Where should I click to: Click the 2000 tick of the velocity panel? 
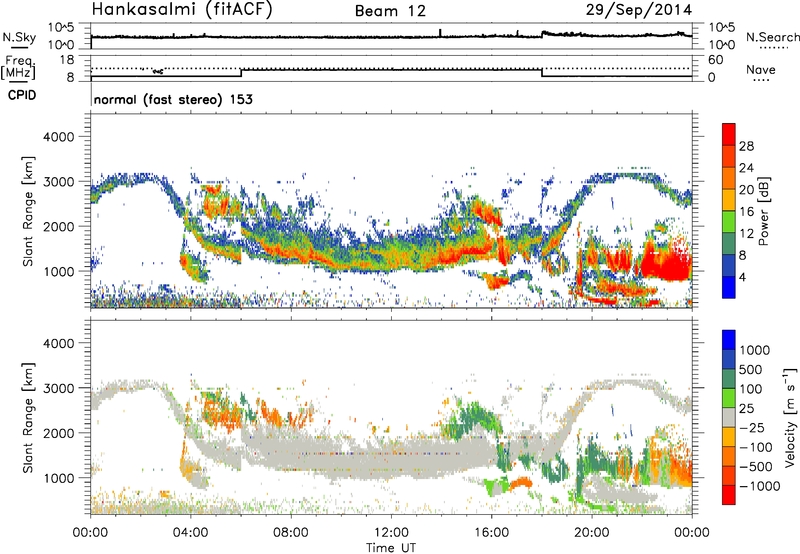tap(59, 433)
